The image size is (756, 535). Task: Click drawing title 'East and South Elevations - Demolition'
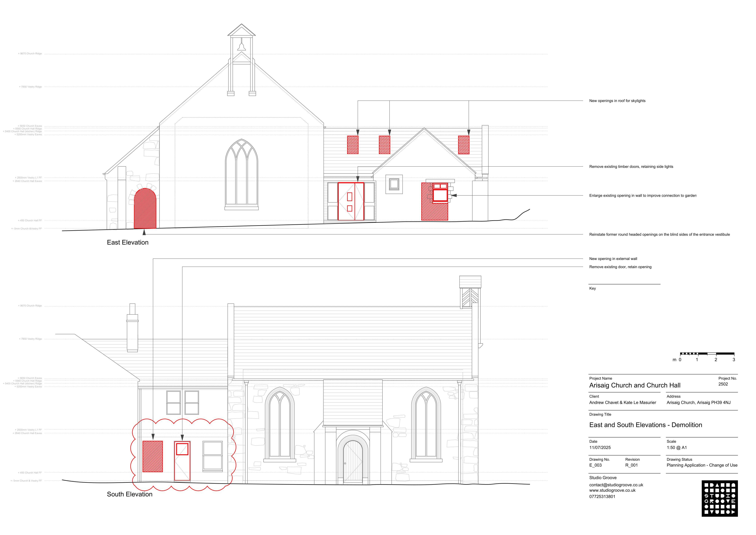[645, 425]
